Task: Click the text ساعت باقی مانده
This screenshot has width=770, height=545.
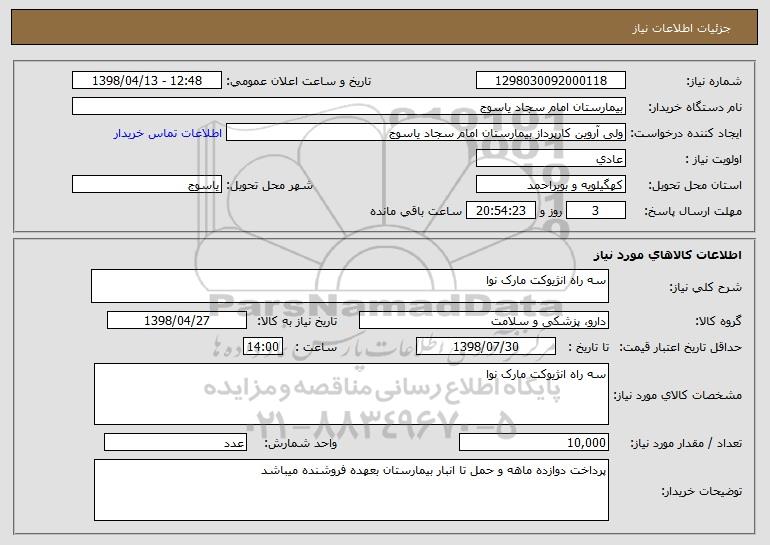Action: (415, 212)
